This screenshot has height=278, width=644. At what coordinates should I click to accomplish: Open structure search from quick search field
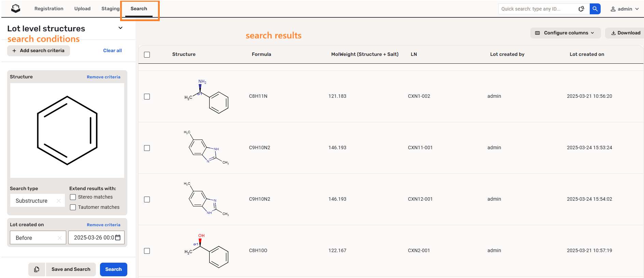pos(581,9)
